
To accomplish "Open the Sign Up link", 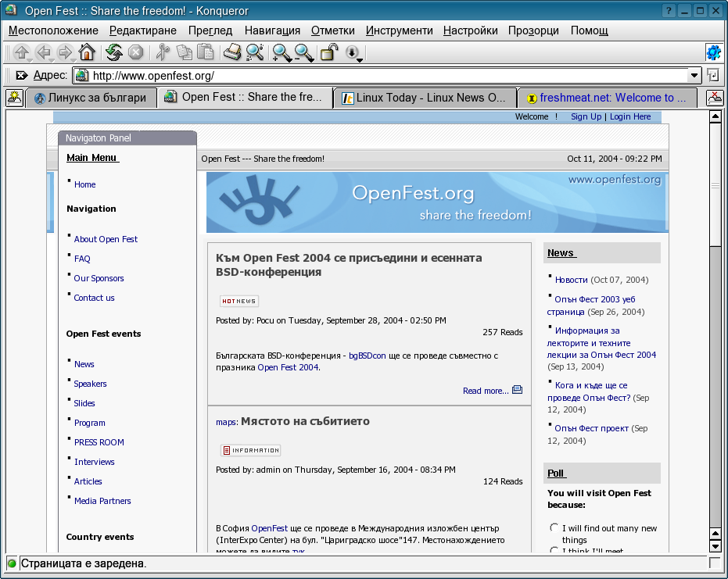I will click(x=586, y=116).
